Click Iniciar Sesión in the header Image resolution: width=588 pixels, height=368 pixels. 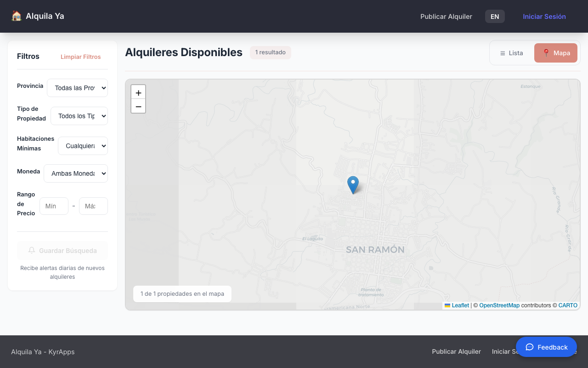tap(544, 17)
